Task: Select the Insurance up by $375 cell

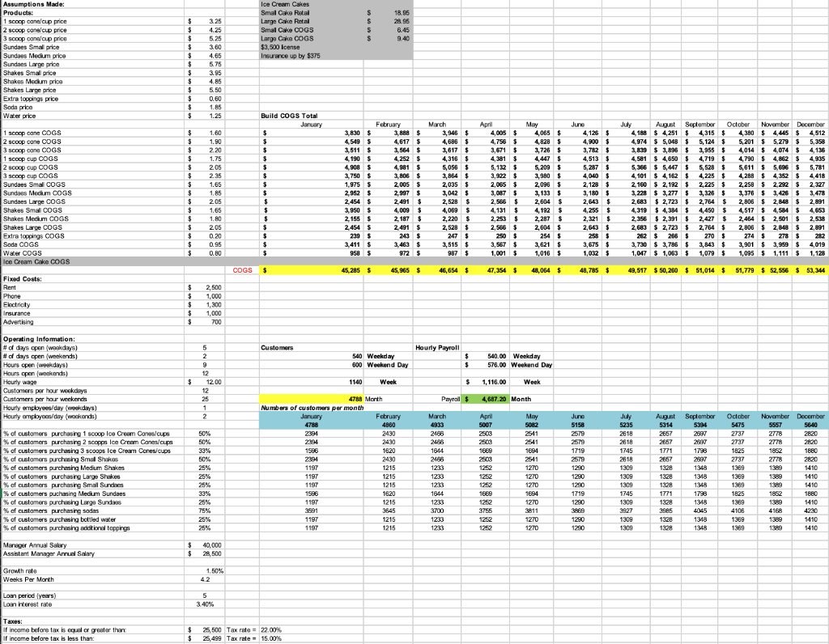Action: point(291,55)
